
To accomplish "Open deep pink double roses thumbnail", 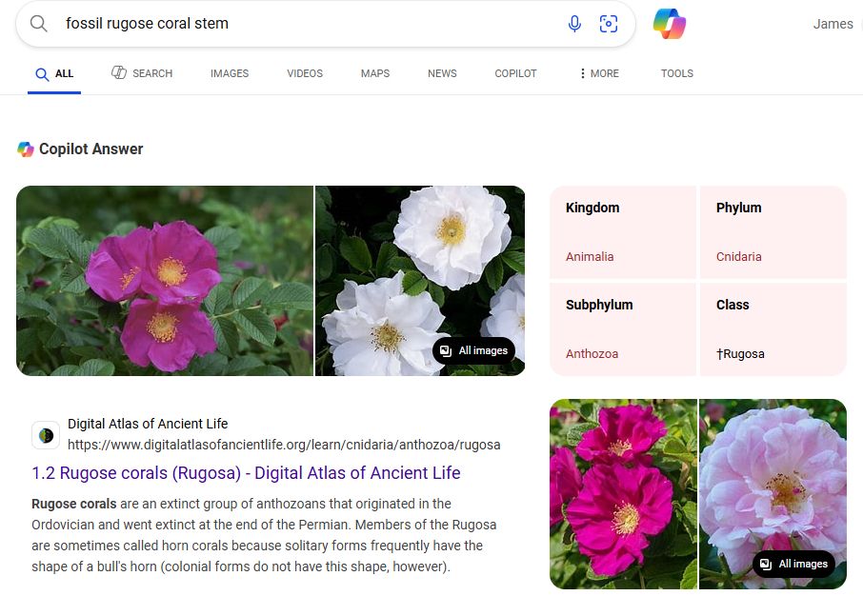I will coord(623,494).
